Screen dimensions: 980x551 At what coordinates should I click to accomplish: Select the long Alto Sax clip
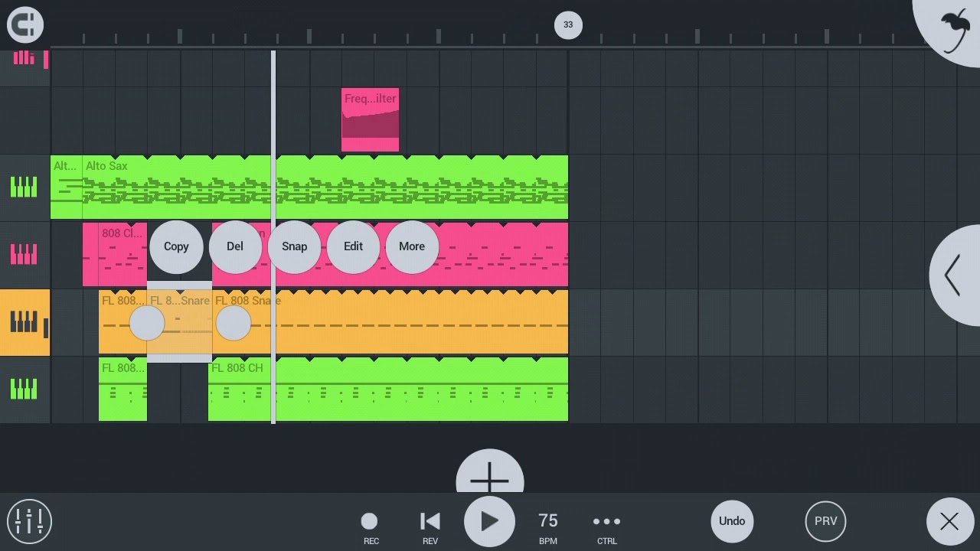[x=325, y=187]
